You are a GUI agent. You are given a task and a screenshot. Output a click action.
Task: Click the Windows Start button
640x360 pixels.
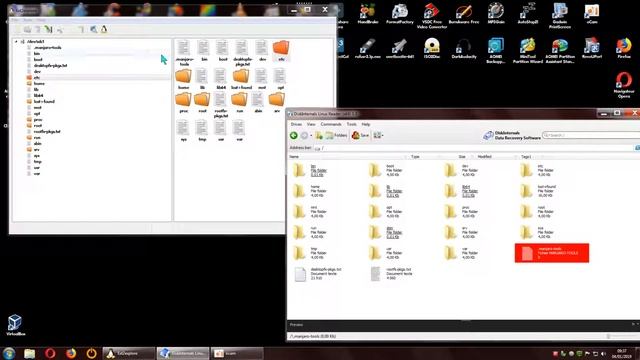[x=9, y=353]
